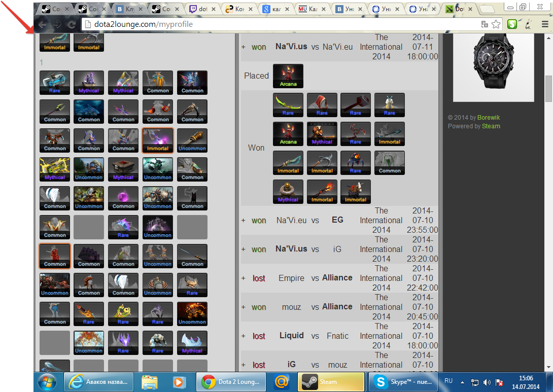Select the Rare glowing blue hammer in inventory
Viewport: 553px width, 392px height.
(55, 83)
